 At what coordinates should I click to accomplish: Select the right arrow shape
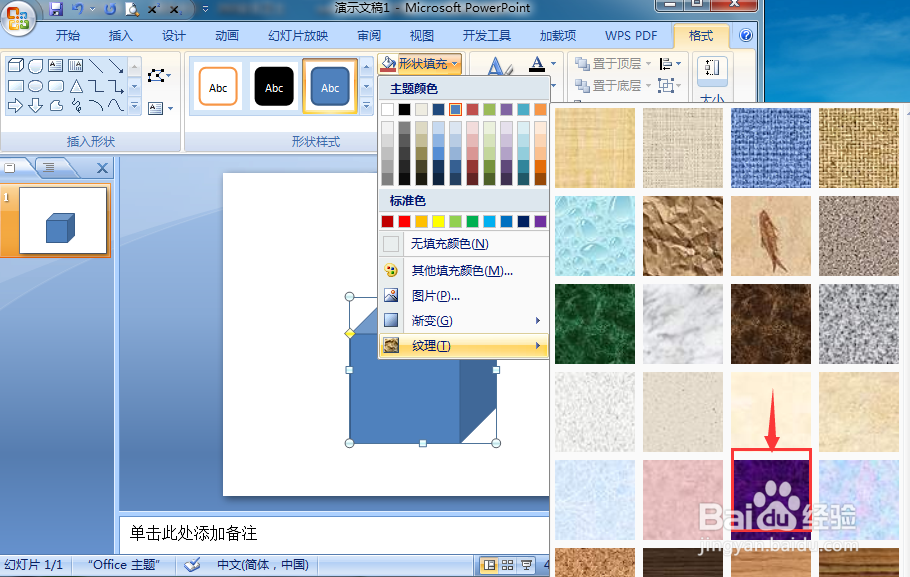click(16, 106)
